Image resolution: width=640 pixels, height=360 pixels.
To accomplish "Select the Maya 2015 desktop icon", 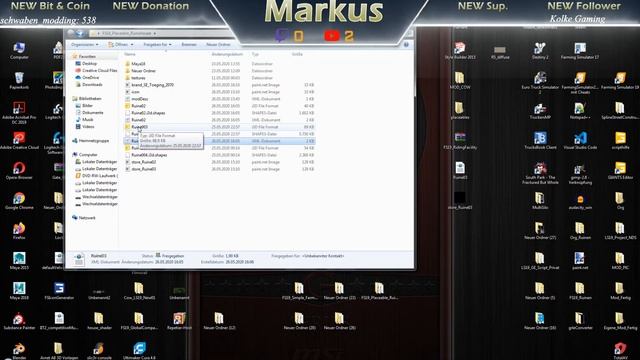I will tap(19, 260).
